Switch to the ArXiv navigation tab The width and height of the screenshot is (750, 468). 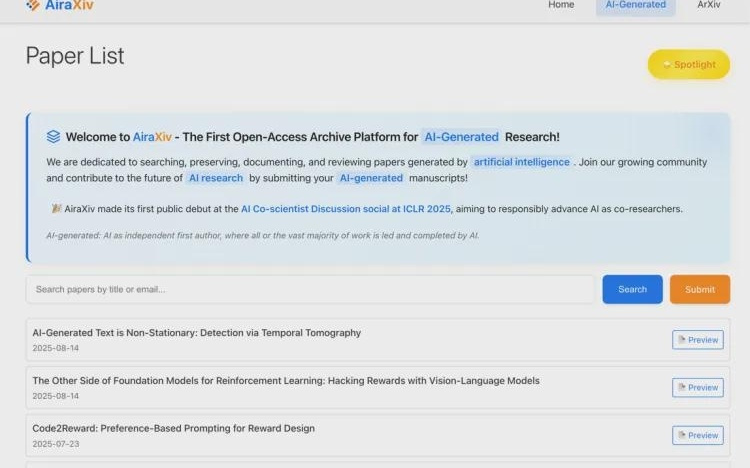708,5
